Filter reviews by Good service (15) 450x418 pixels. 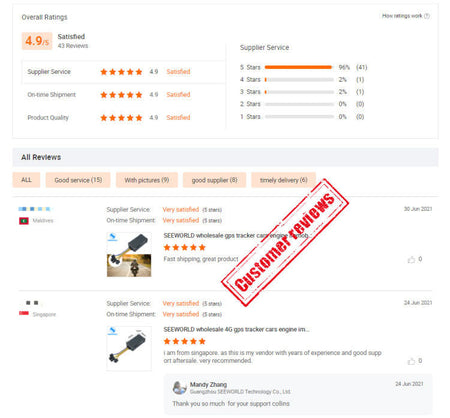tap(78, 180)
